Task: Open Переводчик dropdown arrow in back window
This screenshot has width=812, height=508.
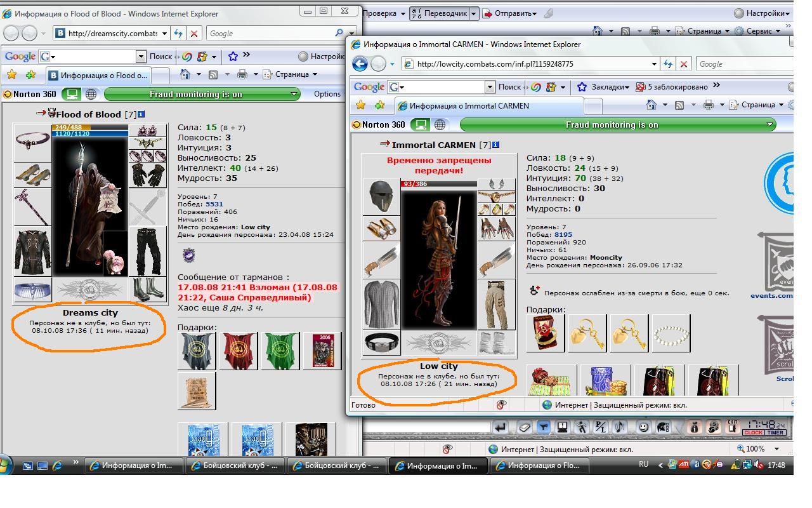Action: click(x=473, y=13)
